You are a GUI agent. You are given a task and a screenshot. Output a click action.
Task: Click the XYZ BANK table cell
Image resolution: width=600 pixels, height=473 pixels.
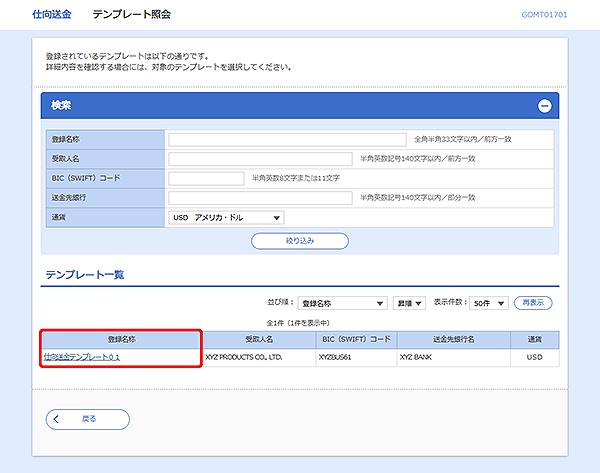pyautogui.click(x=453, y=357)
